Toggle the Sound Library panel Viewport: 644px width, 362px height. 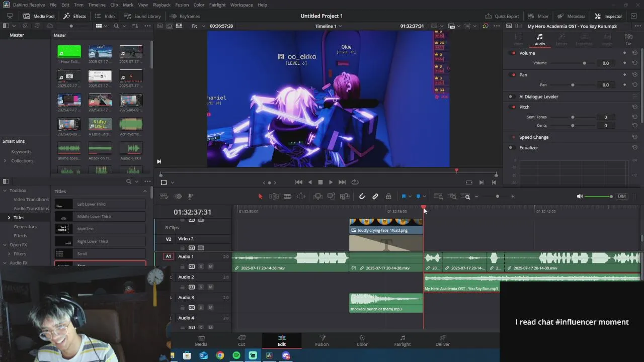pyautogui.click(x=142, y=16)
